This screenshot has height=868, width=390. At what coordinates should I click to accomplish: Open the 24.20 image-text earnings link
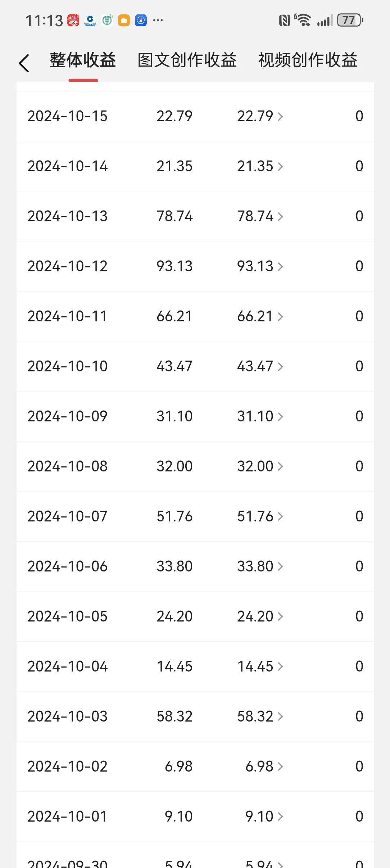[x=260, y=616]
